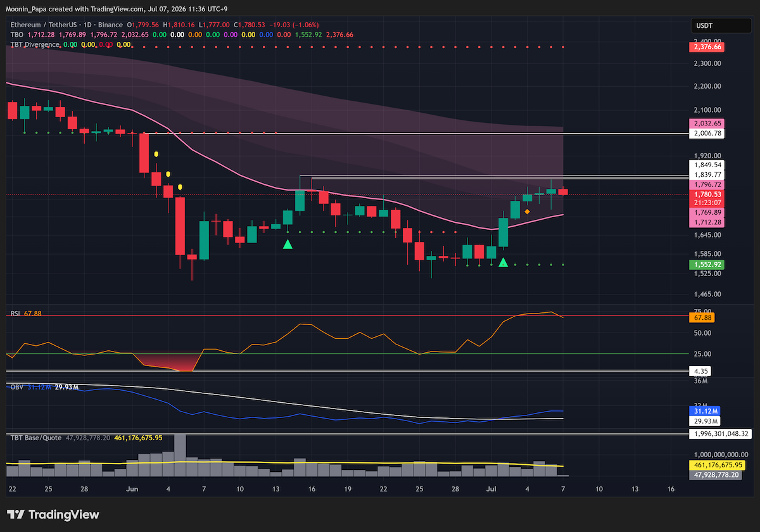Screen dimensions: 760x532
Task: Click the TradingView logo at bottom left
Action: click(53, 515)
